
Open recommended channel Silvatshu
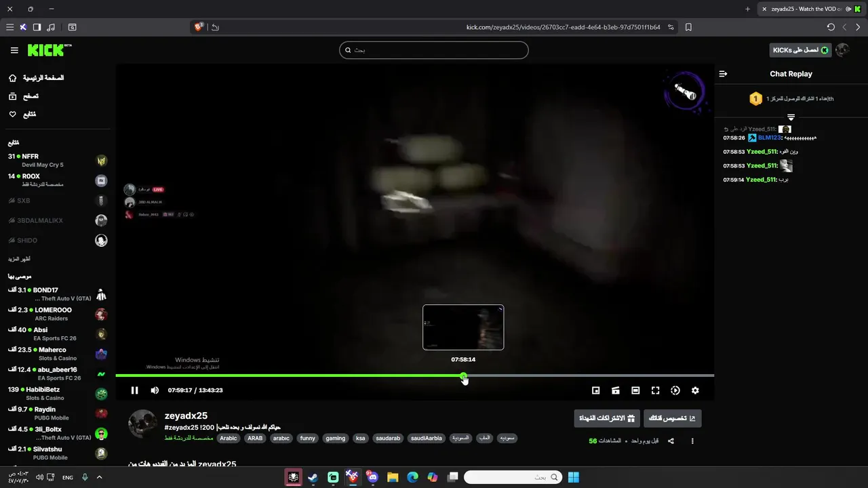58,453
